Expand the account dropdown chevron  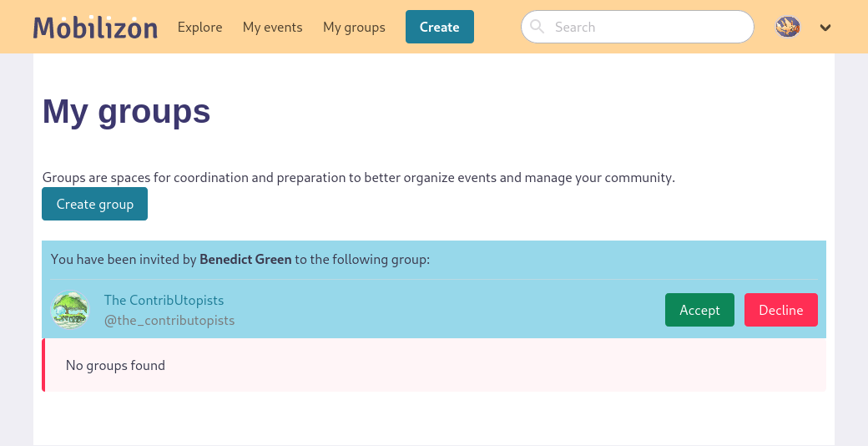coord(825,28)
